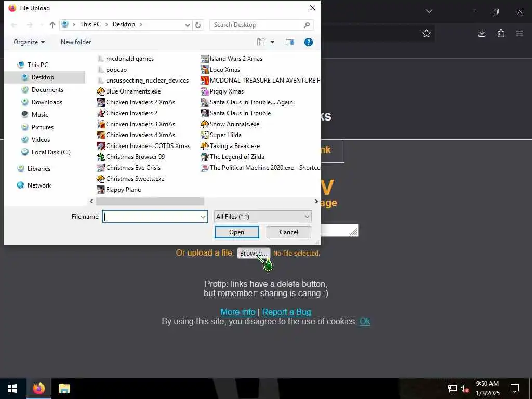Select The Legend of Zilda icon
This screenshot has height=399, width=532.
click(204, 157)
